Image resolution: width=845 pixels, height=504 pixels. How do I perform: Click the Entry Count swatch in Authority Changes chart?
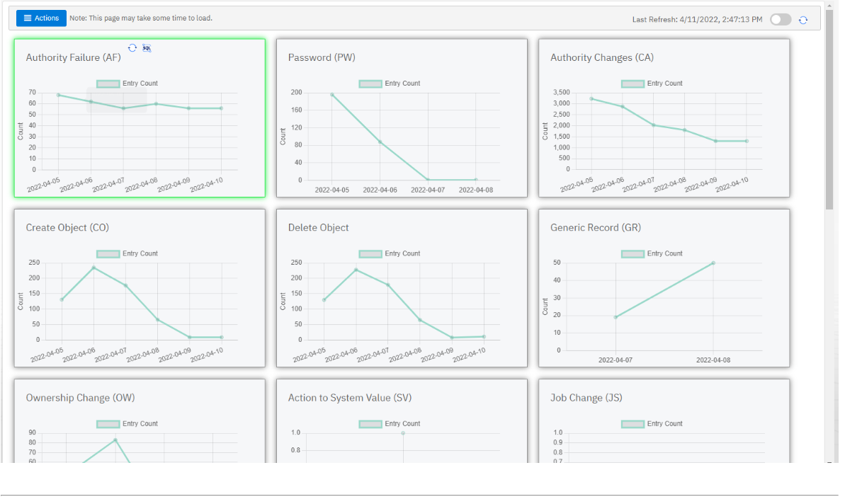[633, 84]
